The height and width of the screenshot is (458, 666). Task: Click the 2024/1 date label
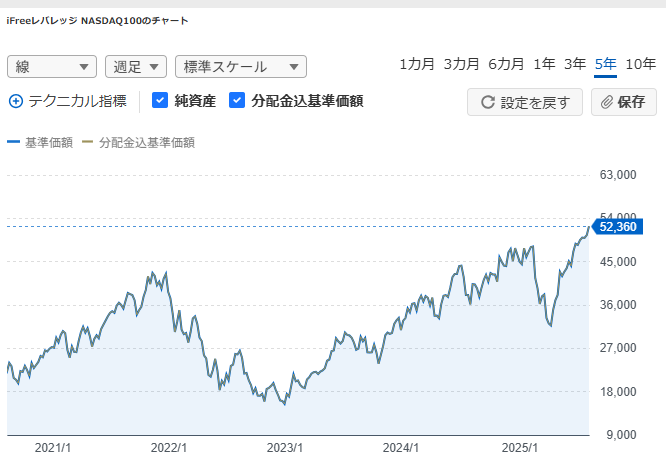pyautogui.click(x=401, y=448)
